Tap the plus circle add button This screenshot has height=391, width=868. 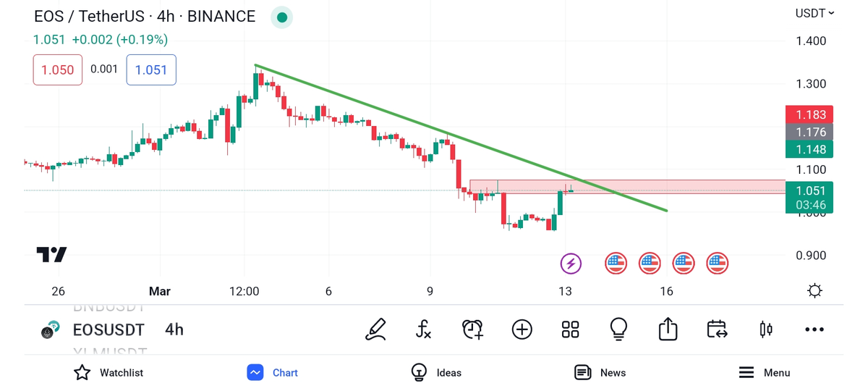(522, 329)
